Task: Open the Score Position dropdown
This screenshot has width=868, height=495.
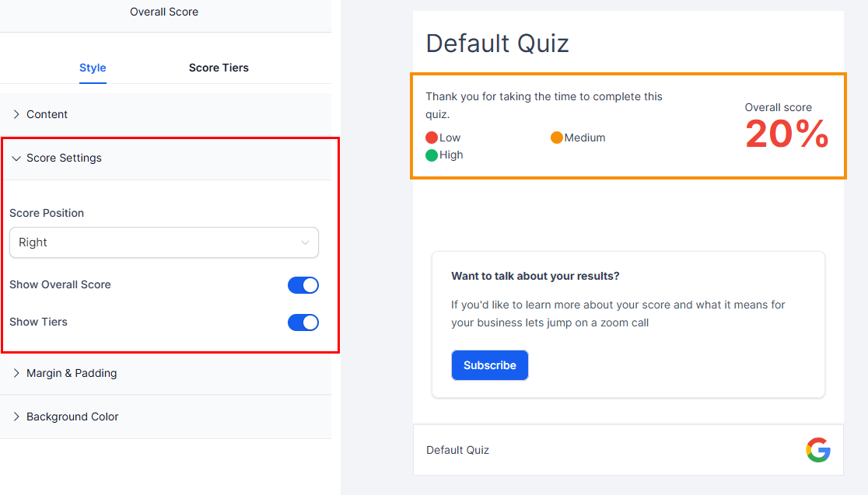Action: tap(164, 242)
